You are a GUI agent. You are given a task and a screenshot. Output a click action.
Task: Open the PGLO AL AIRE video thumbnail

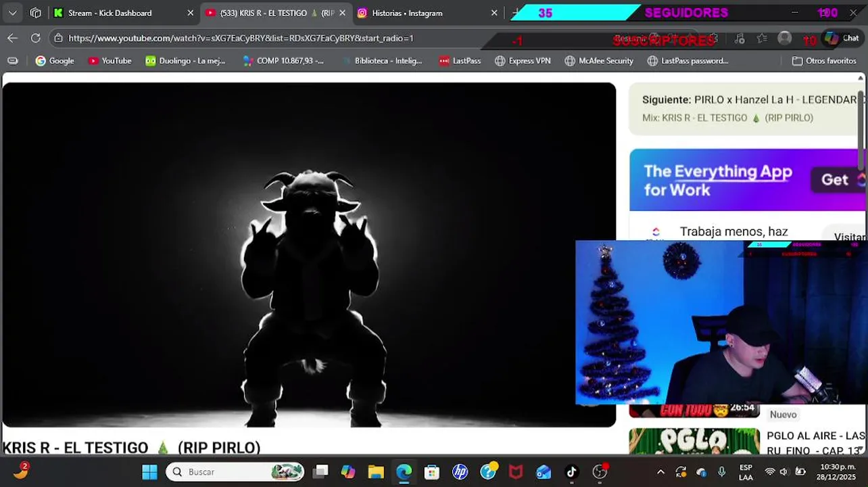click(694, 442)
